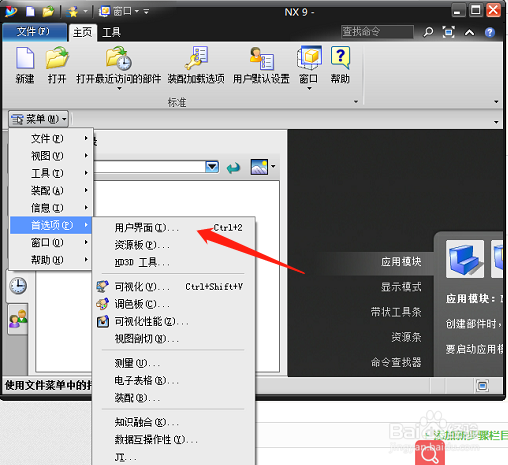Choose JT preference entry
Viewport: 508px width, 465px height.
click(174, 457)
